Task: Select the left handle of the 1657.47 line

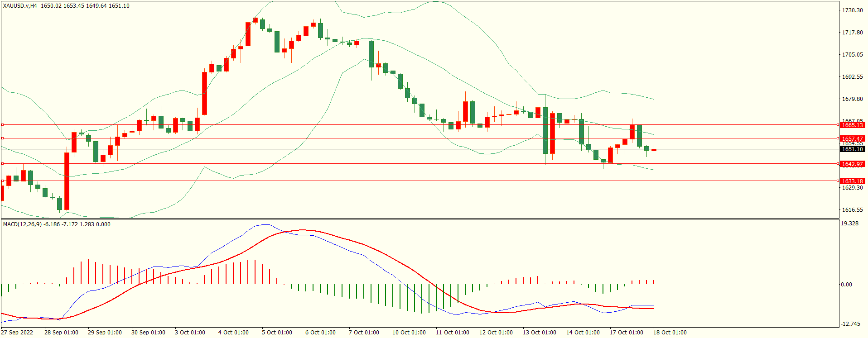Action: point(2,138)
